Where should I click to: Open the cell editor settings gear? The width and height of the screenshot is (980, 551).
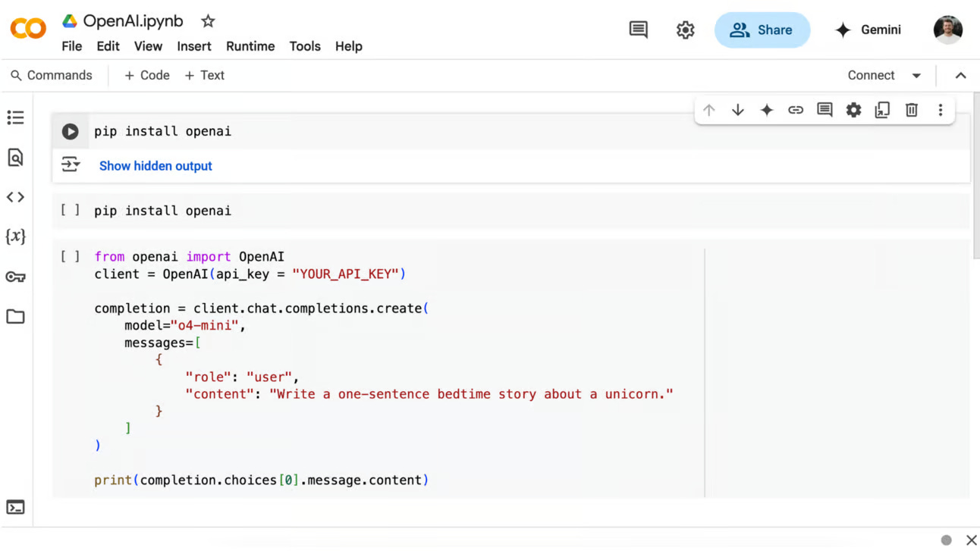point(853,110)
